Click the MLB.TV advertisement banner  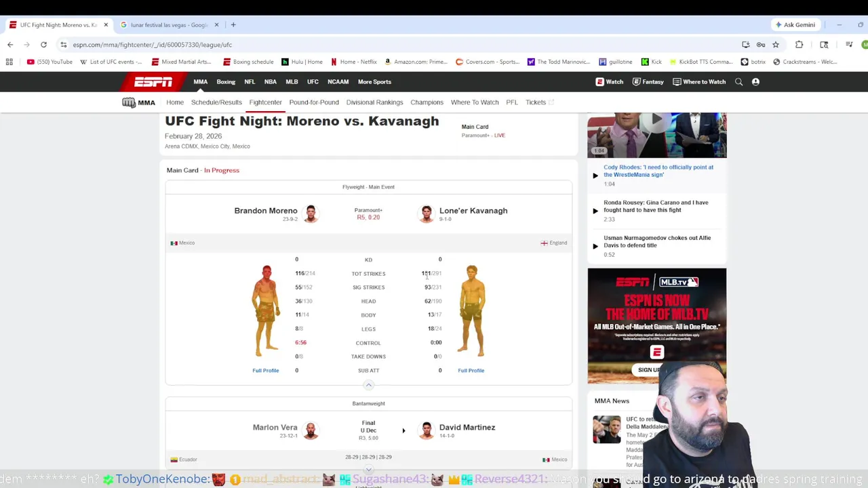(x=656, y=326)
